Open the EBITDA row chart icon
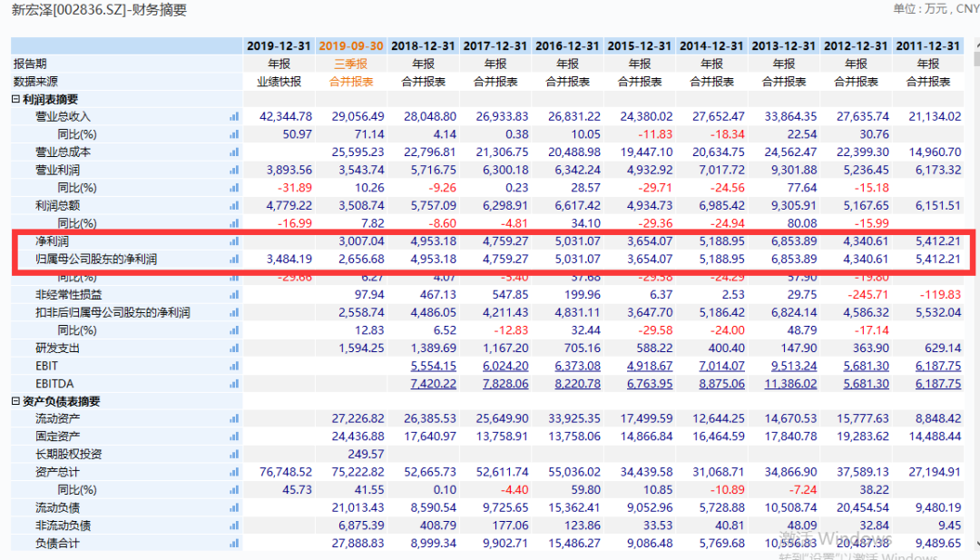Image resolution: width=980 pixels, height=560 pixels. click(234, 384)
